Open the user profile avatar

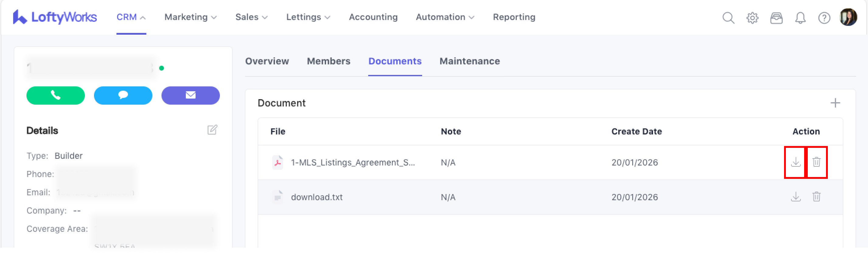[x=848, y=17]
